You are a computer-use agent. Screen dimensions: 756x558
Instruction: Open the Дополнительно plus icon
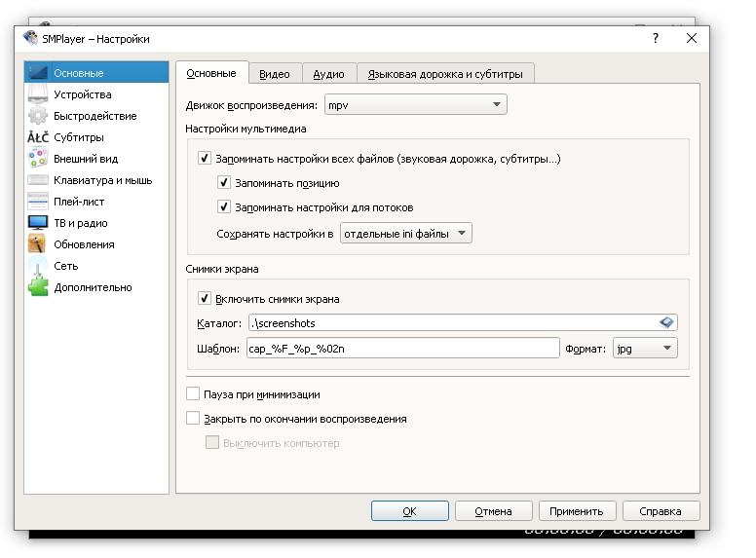point(37,287)
